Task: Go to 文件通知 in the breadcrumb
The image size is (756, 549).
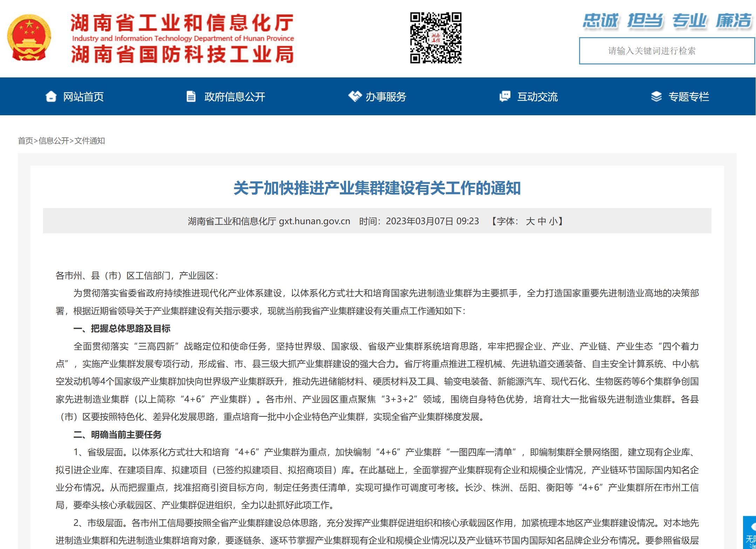Action: coord(90,141)
